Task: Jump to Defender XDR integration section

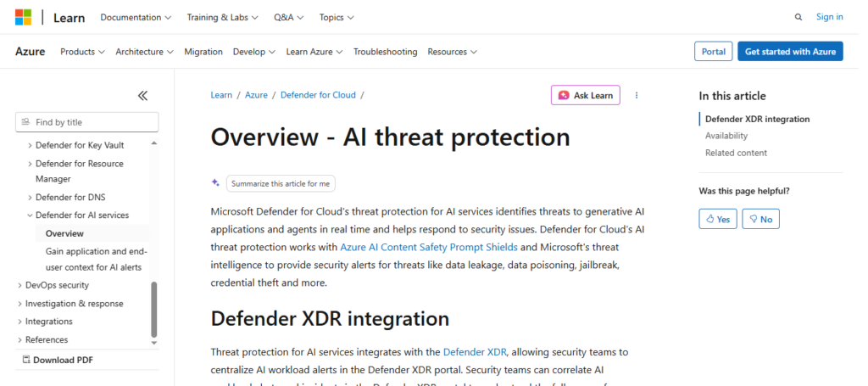Action: coord(757,119)
